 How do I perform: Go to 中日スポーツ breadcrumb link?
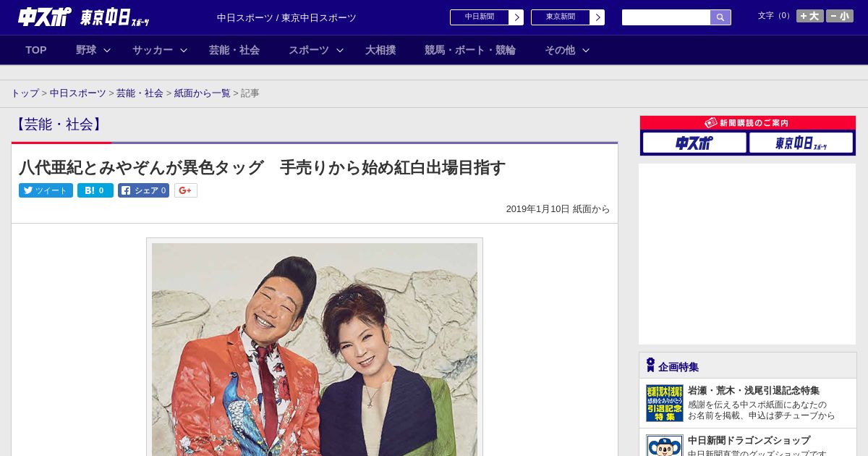[77, 93]
